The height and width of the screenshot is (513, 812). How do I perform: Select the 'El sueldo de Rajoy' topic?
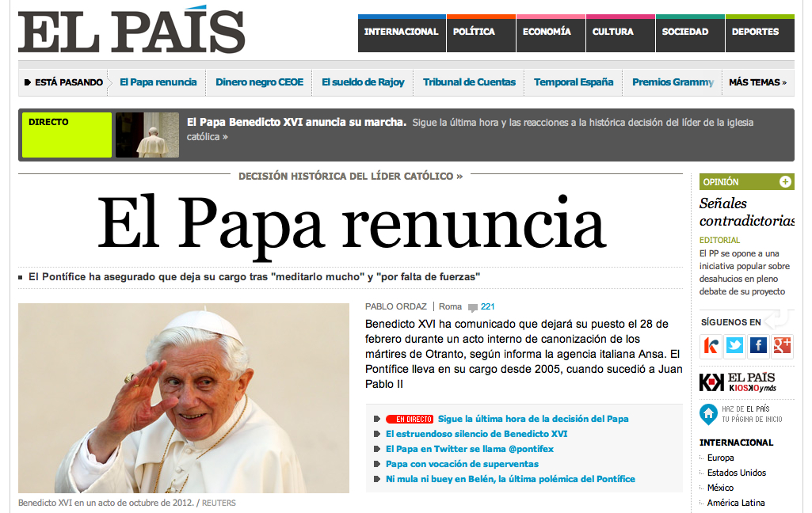pos(363,82)
